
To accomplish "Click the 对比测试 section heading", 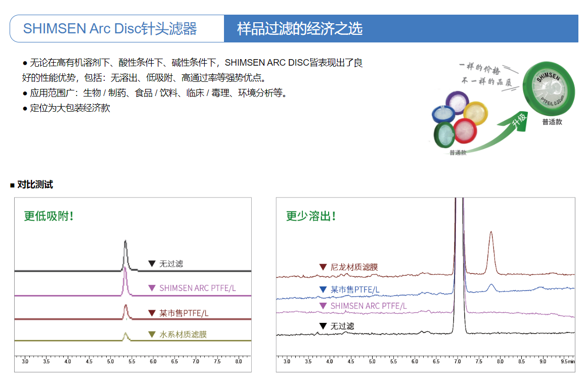I will (35, 184).
